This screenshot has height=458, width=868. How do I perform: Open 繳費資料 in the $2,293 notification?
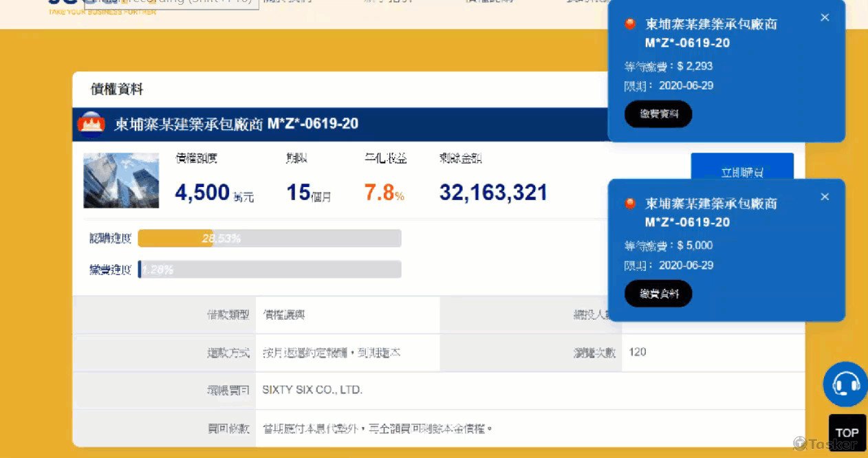658,114
